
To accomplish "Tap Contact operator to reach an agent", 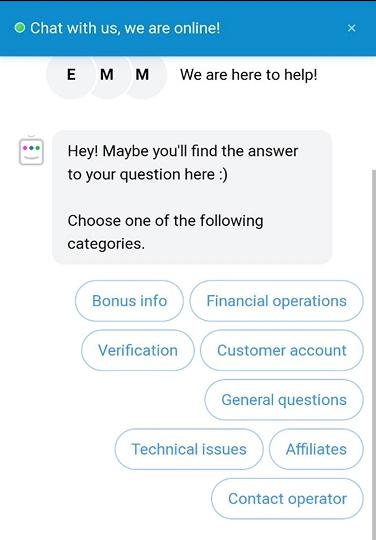I will (x=287, y=499).
